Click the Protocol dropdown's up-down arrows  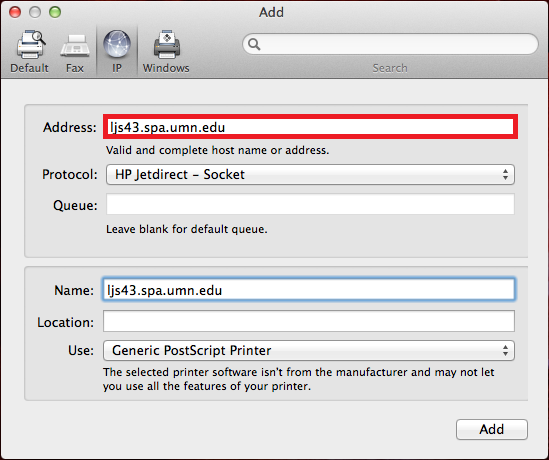[505, 174]
